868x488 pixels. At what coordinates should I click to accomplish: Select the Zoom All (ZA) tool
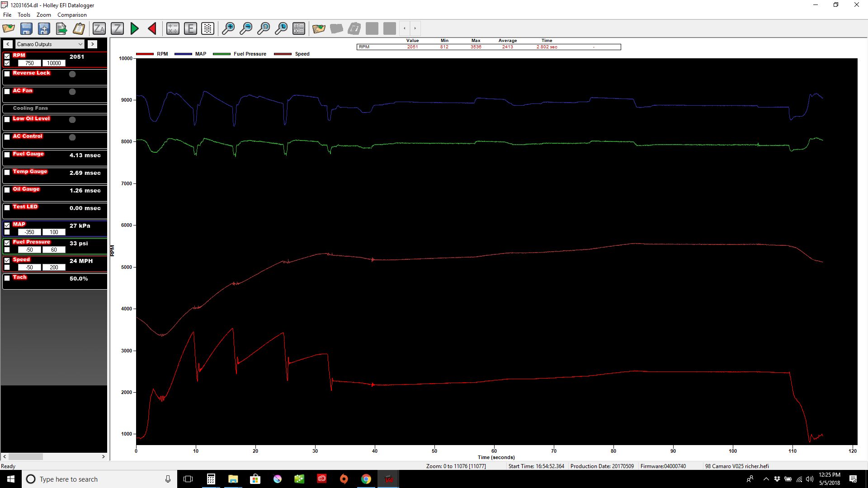pyautogui.click(x=99, y=28)
